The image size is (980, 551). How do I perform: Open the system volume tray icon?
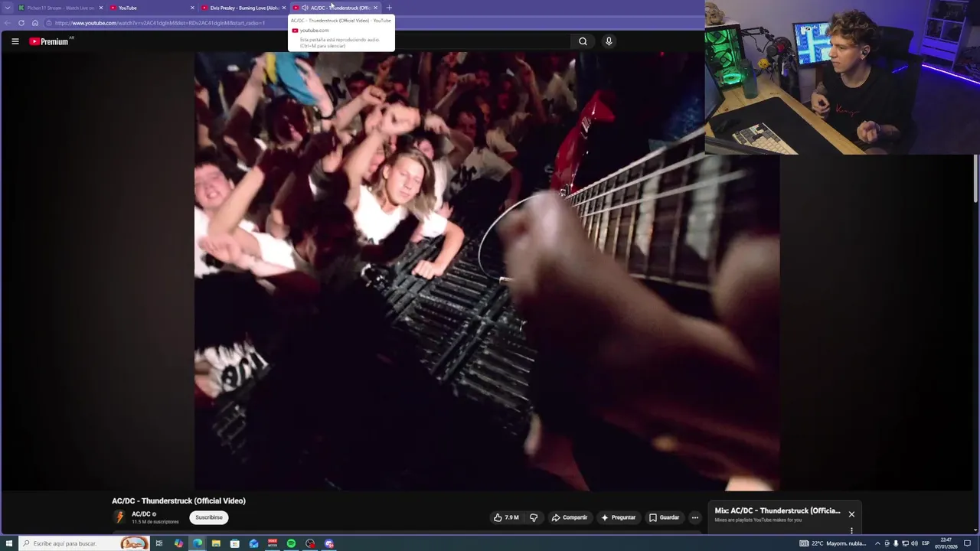914,543
